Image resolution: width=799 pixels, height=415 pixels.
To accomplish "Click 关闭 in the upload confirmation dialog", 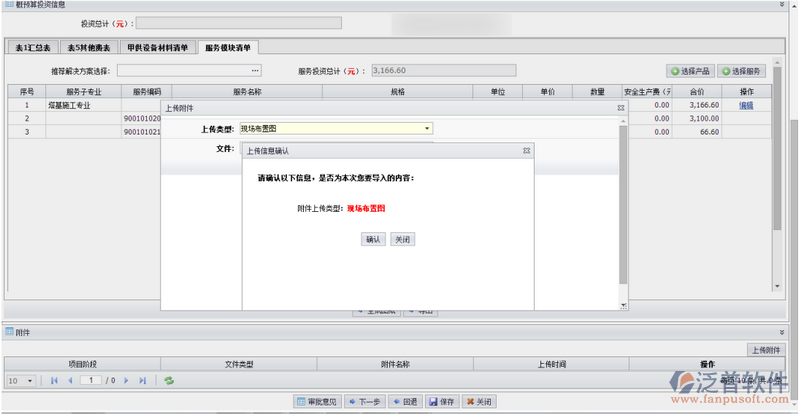I will 402,240.
